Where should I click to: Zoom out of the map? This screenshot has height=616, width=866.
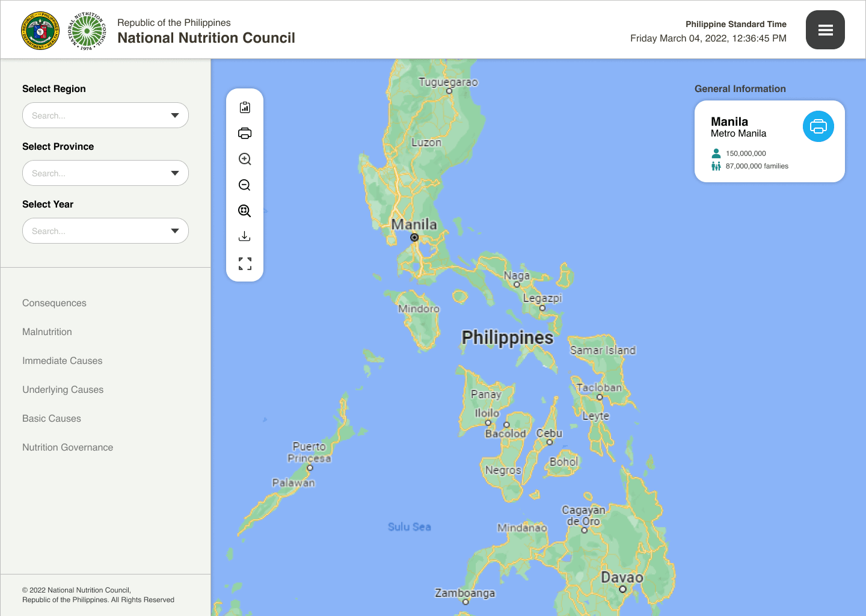coord(245,185)
